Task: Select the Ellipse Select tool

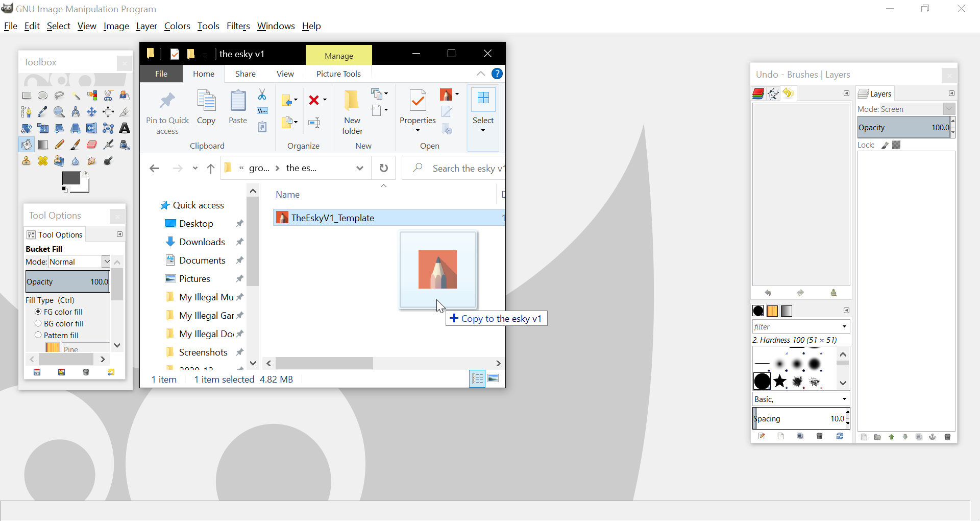Action: pyautogui.click(x=43, y=96)
